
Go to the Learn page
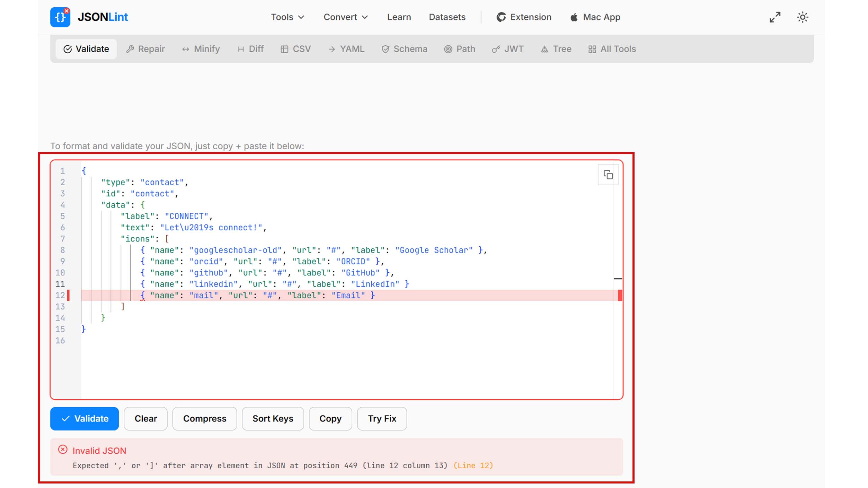pyautogui.click(x=399, y=17)
